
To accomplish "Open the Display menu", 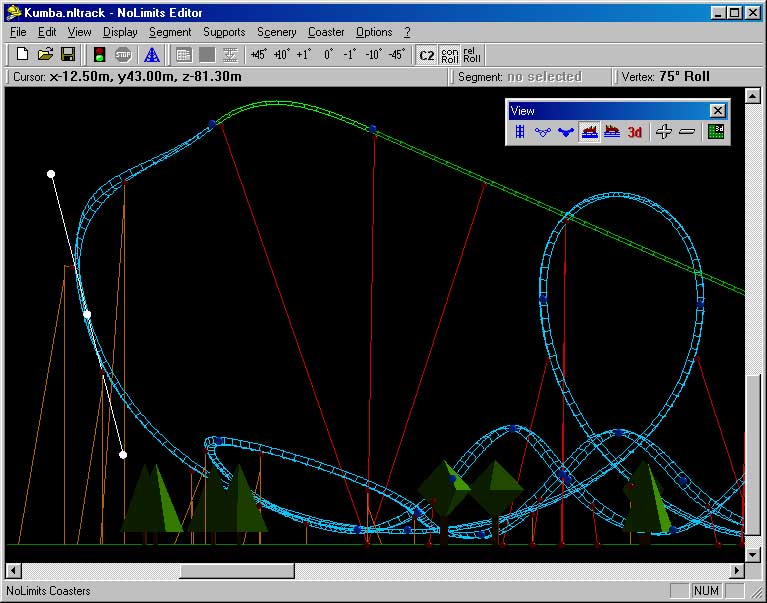I will (120, 32).
